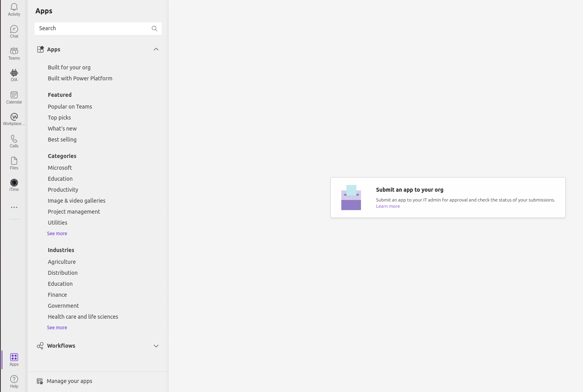Click the Submit an app illustration
Viewport: 583px width, 392px height.
[x=351, y=198]
